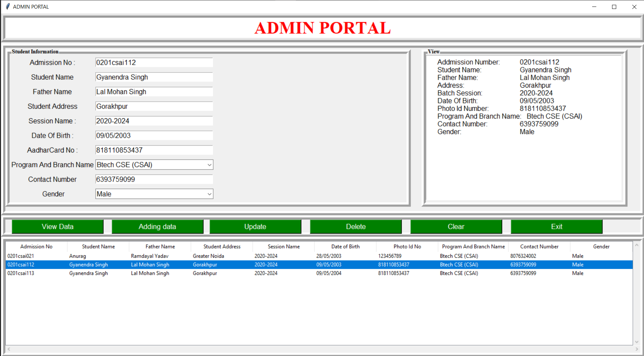This screenshot has height=356, width=644.
Task: Click the Update button
Action: coord(255,227)
